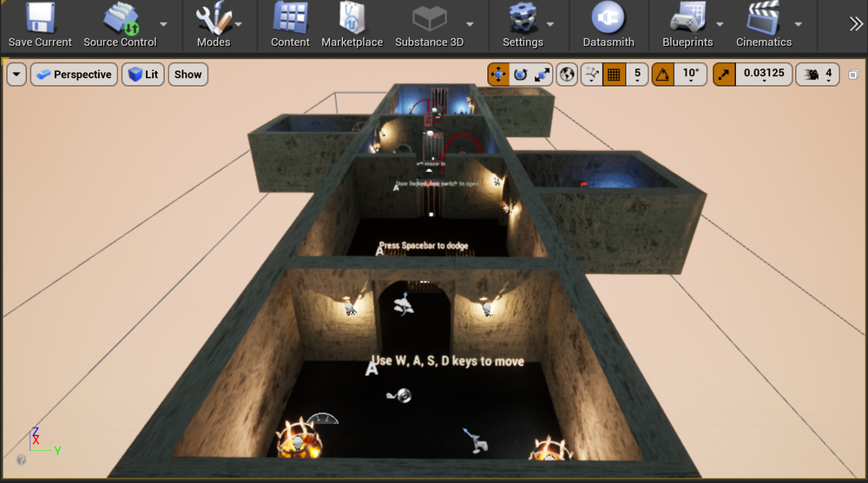Select the scale objects tool
868x483 pixels.
(542, 75)
